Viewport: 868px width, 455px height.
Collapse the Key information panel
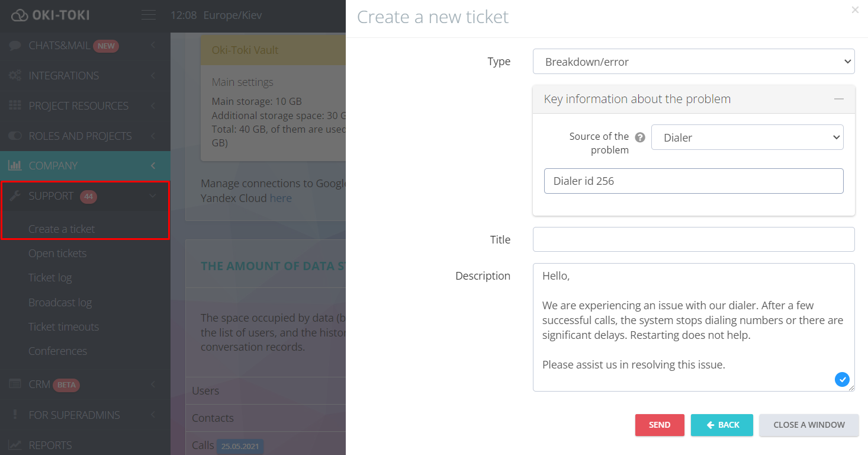pos(838,99)
